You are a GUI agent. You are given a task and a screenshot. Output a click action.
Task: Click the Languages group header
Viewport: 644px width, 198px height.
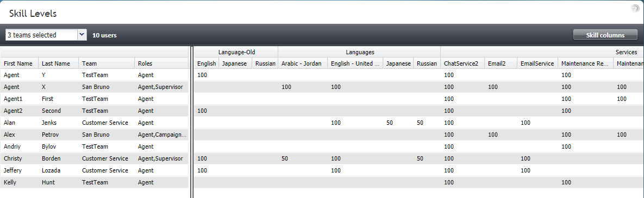click(359, 52)
